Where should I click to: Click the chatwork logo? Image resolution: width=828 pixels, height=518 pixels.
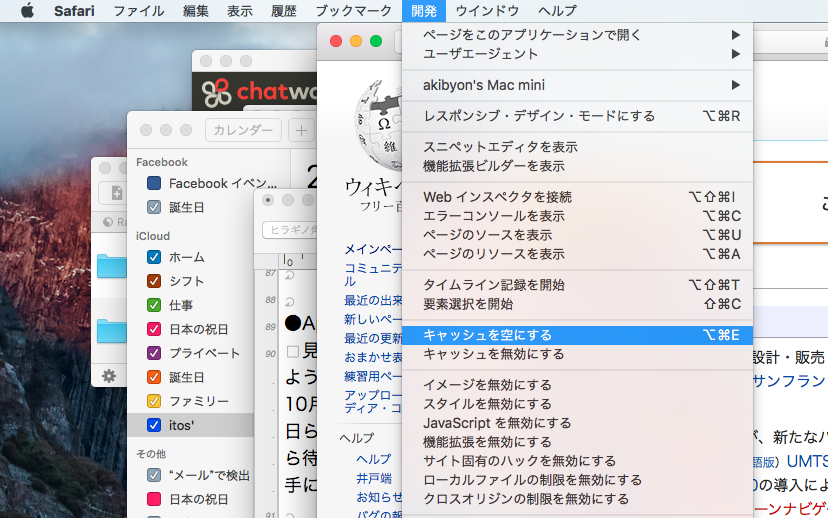point(259,92)
